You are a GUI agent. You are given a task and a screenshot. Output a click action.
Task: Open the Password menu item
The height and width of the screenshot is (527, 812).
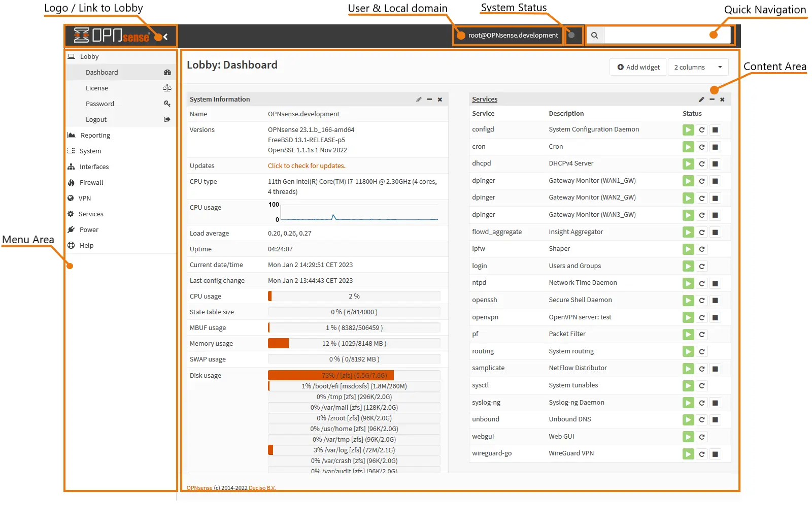(x=100, y=104)
